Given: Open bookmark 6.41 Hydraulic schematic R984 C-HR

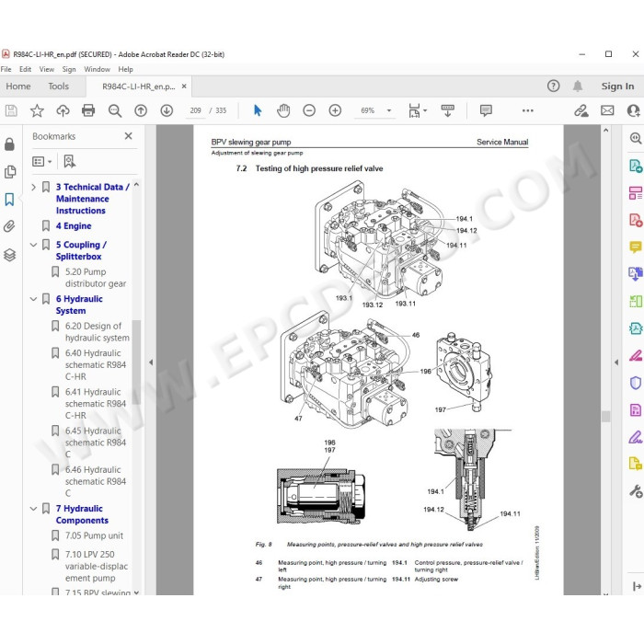Looking at the screenshot, I should 96,403.
